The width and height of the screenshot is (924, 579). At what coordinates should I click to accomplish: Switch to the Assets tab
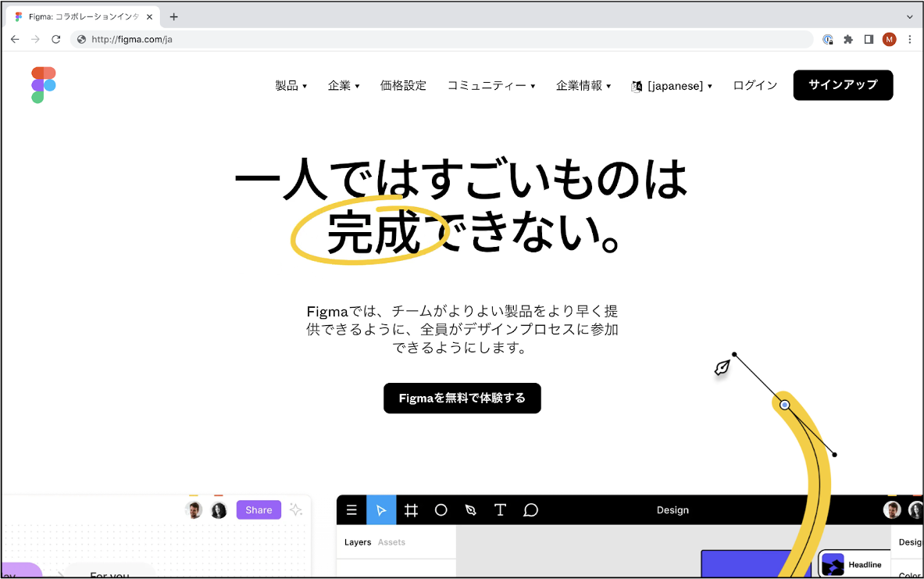click(x=391, y=541)
